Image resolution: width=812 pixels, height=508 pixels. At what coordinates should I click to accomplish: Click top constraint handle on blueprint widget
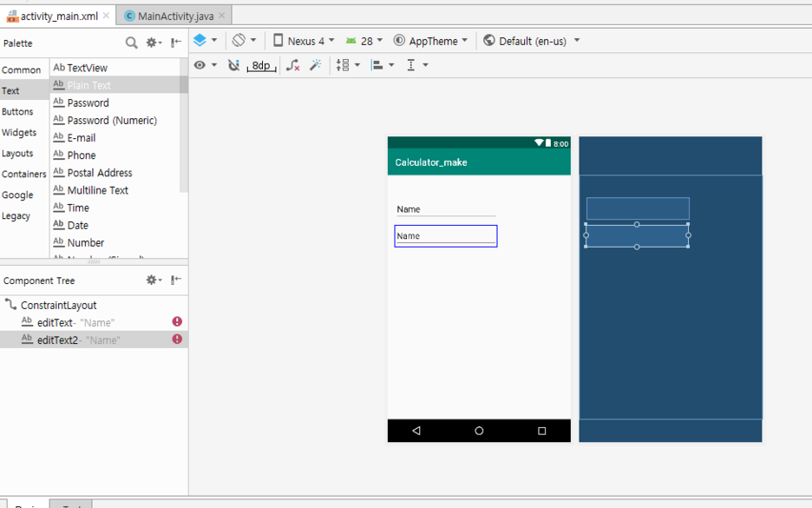pyautogui.click(x=637, y=224)
